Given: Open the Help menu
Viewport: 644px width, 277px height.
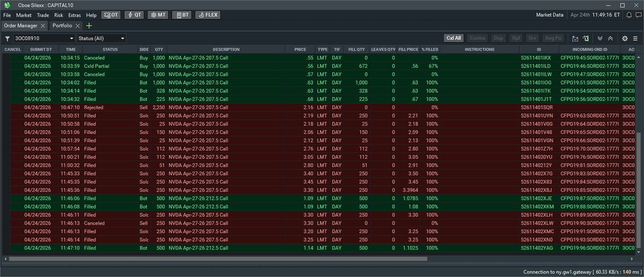Looking at the screenshot, I should [91, 15].
